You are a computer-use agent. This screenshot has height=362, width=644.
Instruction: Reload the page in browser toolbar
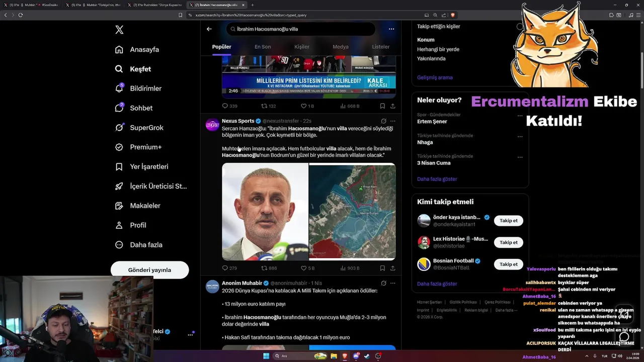click(x=21, y=15)
